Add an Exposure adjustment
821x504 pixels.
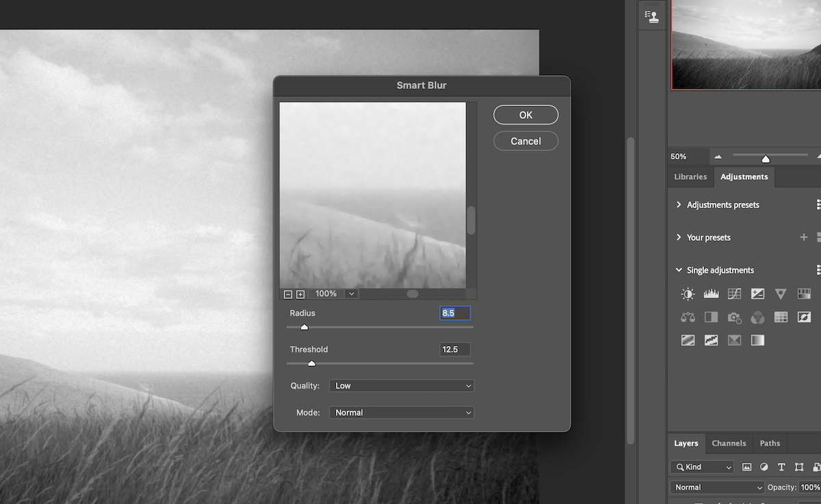pos(757,293)
